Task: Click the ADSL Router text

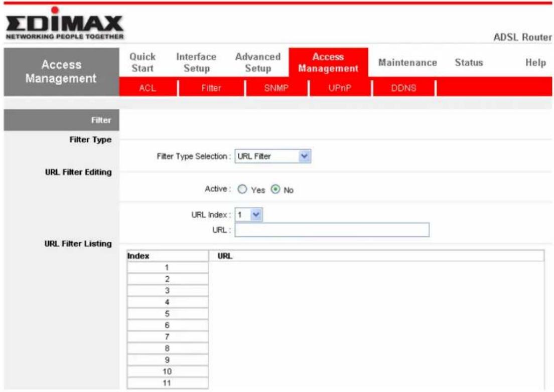Action: pos(522,37)
